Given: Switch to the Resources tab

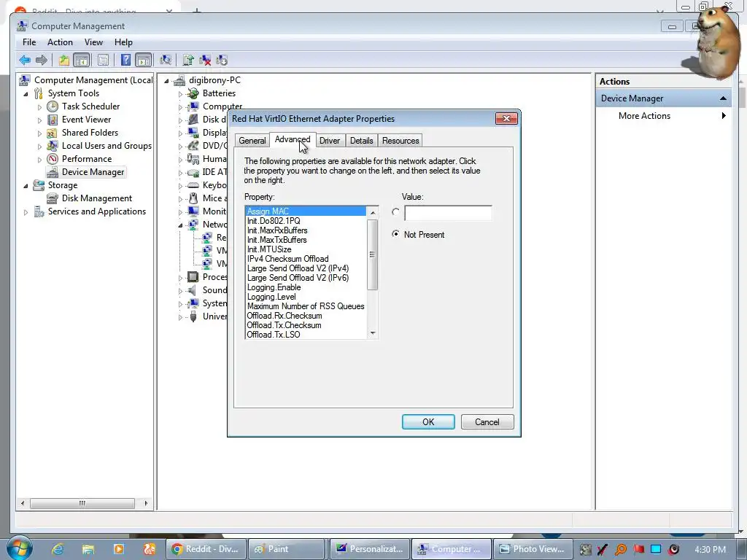Looking at the screenshot, I should 400,141.
